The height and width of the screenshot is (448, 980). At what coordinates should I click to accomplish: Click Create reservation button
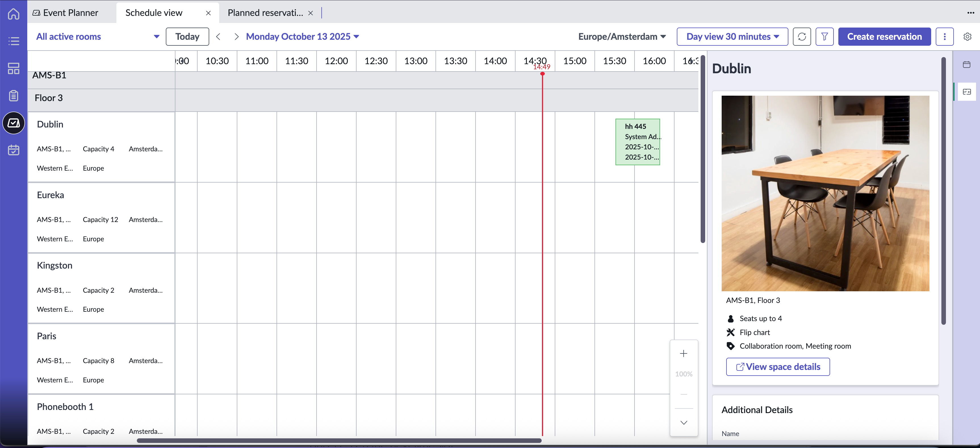point(884,37)
